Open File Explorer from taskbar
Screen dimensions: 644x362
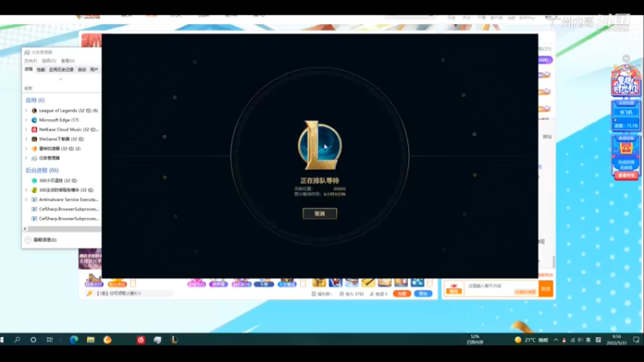(x=91, y=339)
